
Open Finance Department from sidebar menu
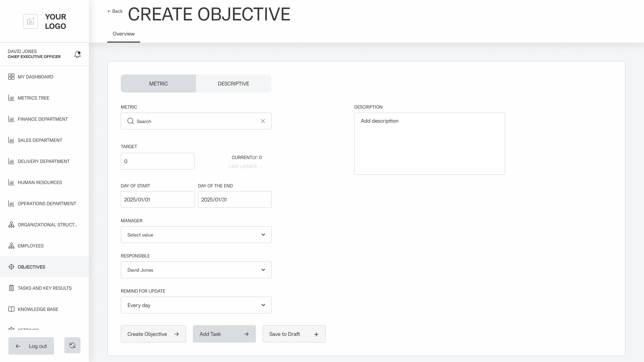click(43, 119)
